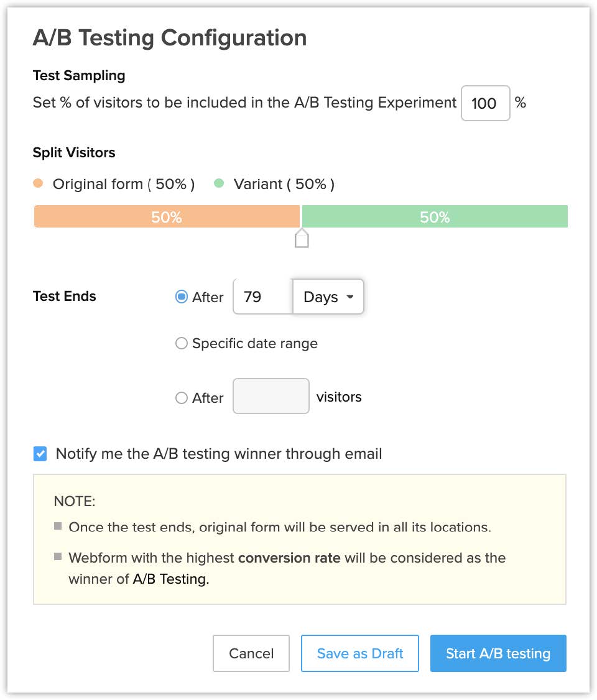Click the orange 50% original form bar
Image resolution: width=597 pixels, height=700 pixels.
pyautogui.click(x=167, y=217)
